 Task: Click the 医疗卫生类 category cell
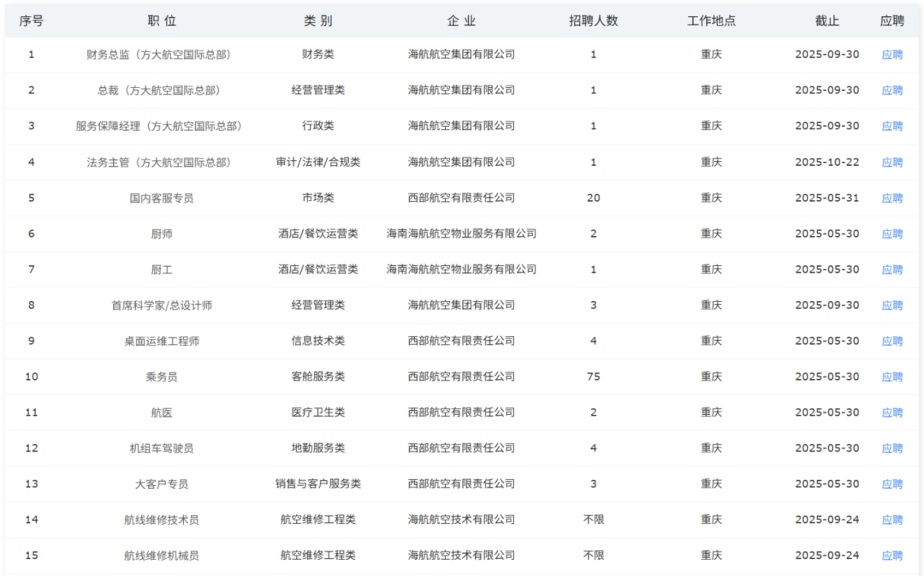[x=317, y=413]
